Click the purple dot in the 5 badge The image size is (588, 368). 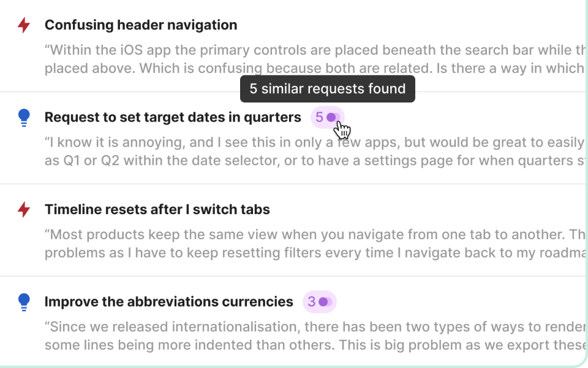331,118
